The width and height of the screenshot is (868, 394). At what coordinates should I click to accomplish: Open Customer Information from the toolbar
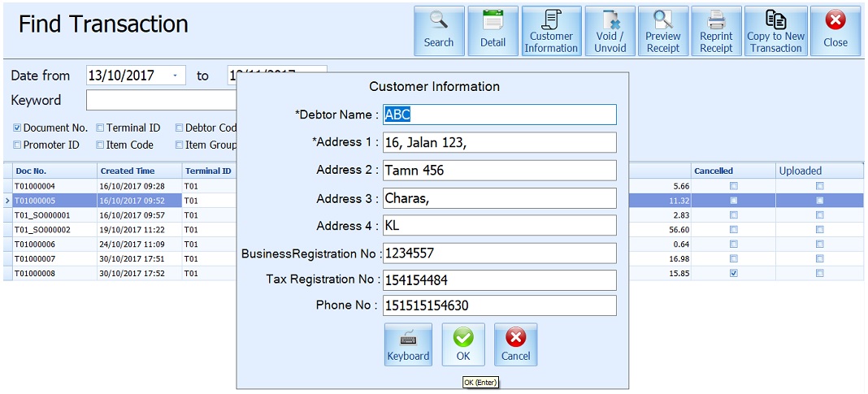pos(551,31)
